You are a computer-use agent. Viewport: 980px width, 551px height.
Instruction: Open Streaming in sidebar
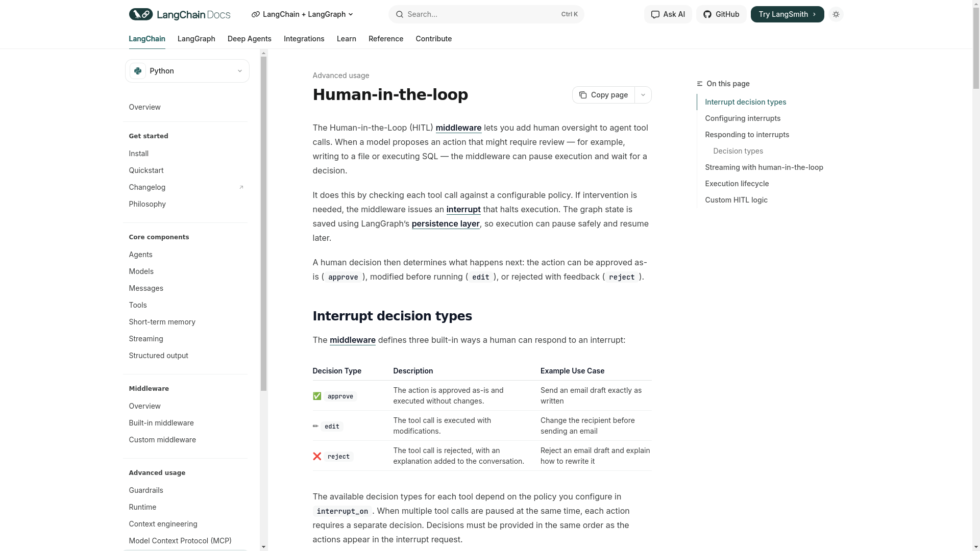coord(185,339)
